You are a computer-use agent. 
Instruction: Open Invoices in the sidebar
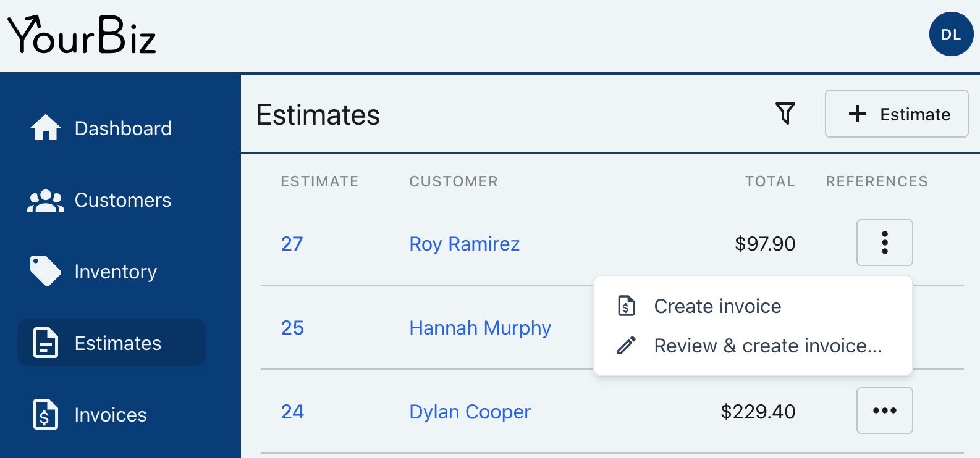[x=111, y=414]
